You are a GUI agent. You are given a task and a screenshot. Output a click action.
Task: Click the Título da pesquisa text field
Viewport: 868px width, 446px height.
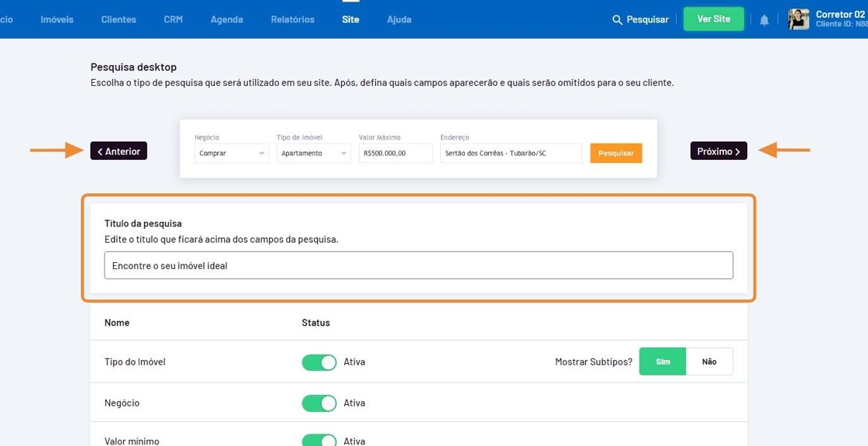pyautogui.click(x=418, y=265)
